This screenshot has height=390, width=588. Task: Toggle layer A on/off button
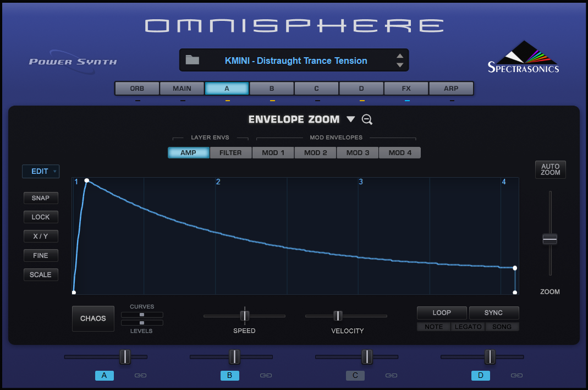105,375
